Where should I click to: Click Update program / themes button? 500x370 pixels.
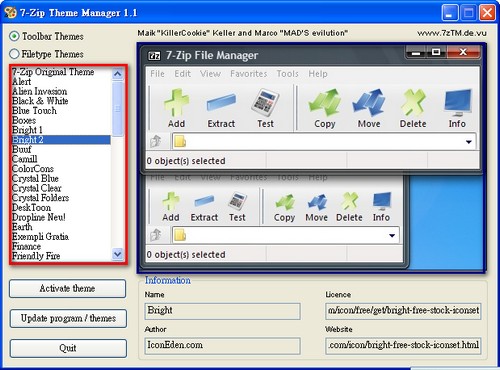click(x=68, y=318)
